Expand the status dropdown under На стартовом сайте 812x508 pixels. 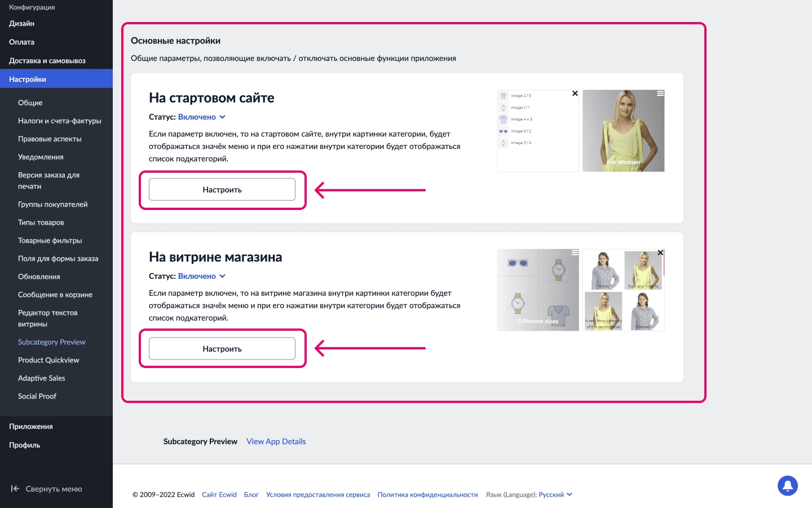(202, 117)
